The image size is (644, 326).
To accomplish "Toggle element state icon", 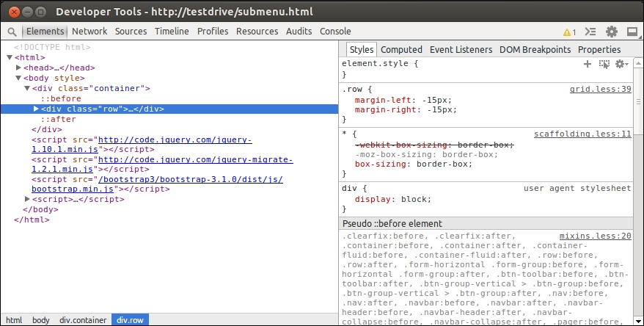I will coord(604,64).
